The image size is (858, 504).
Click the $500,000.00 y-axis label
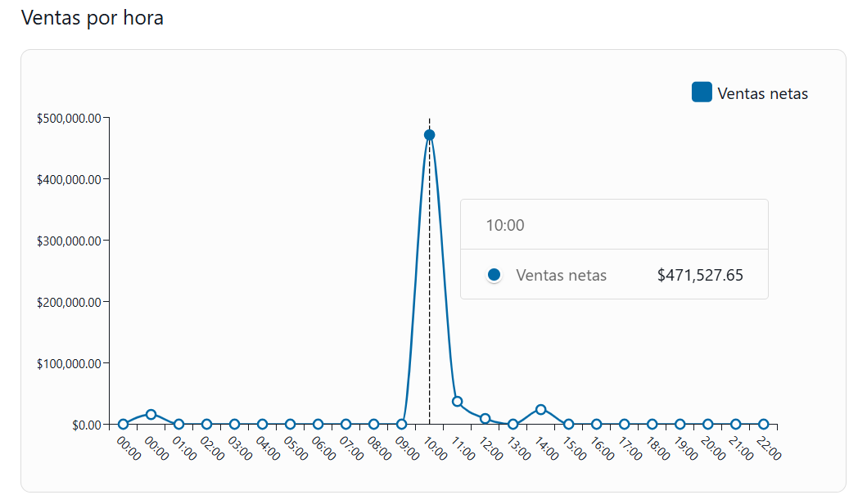(x=69, y=118)
